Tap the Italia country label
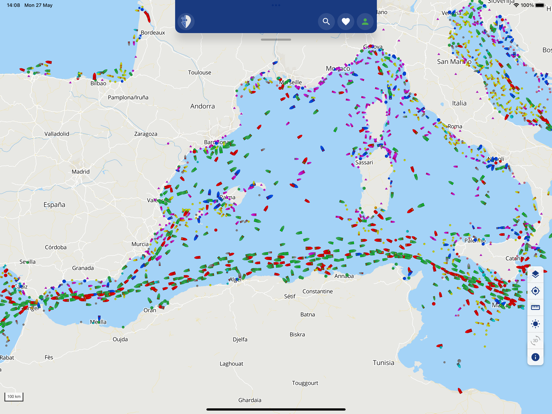Image resolution: width=552 pixels, height=414 pixels. pos(459,103)
